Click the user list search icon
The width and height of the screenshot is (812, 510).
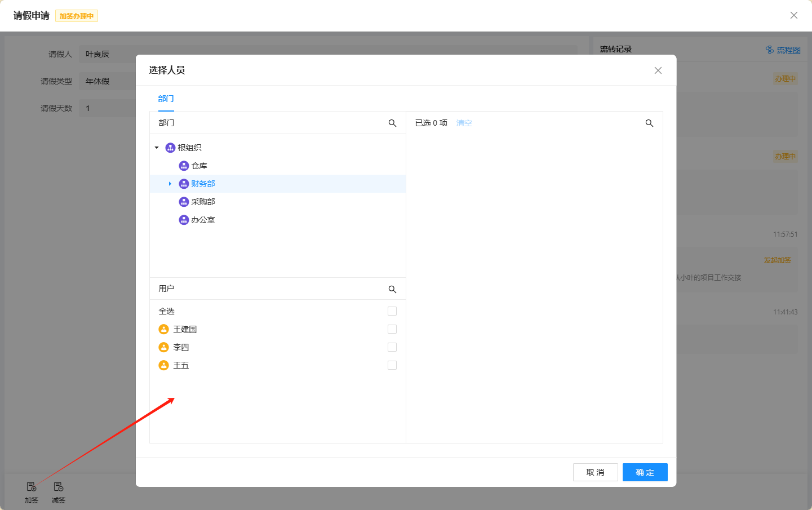(392, 289)
